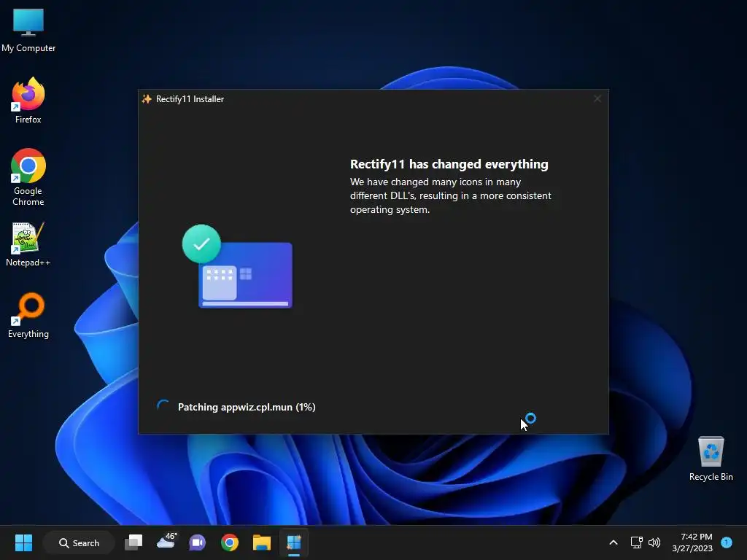
Task: Click the description about changed DLL icons
Action: tap(451, 195)
